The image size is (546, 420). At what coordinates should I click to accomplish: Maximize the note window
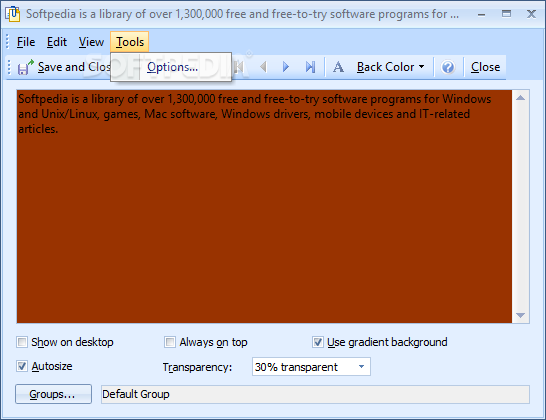point(506,14)
